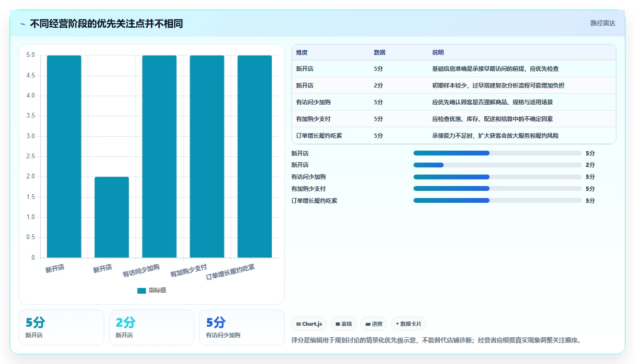This screenshot has width=635, height=364.
Task: Click description 初期样本较少 in table
Action: (498, 86)
